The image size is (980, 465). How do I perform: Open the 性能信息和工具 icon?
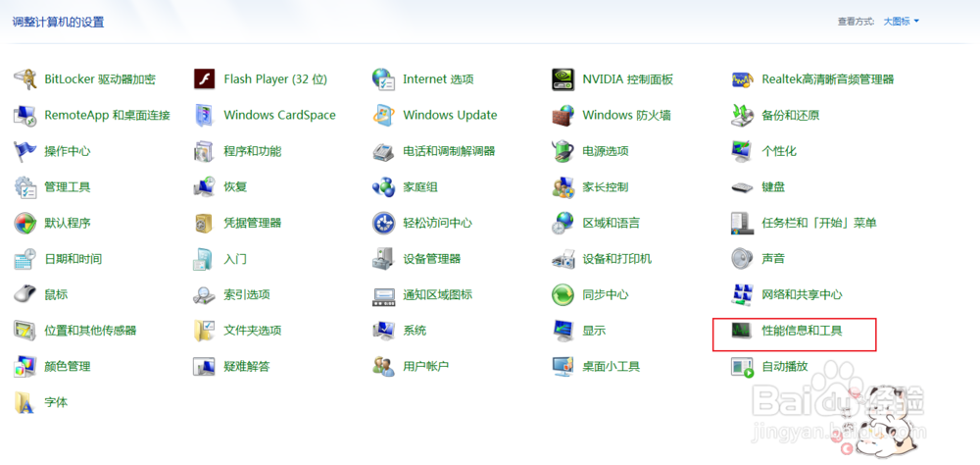742,330
